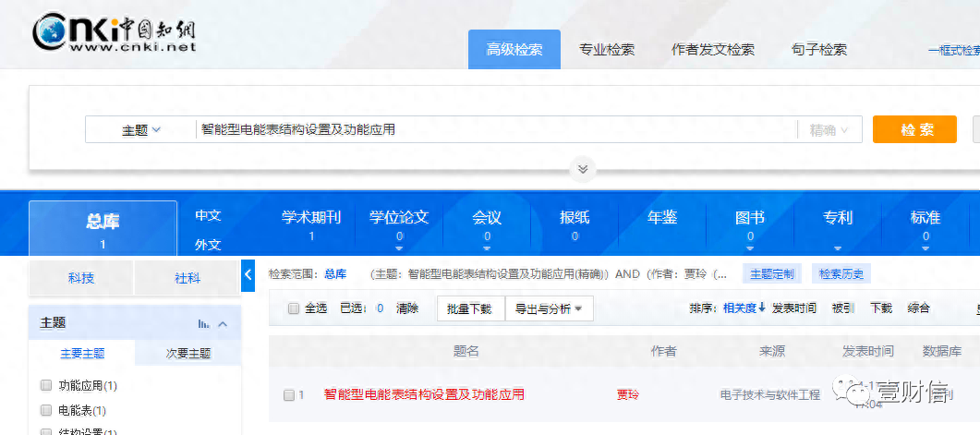Image resolution: width=980 pixels, height=435 pixels.
Task: Click the search keyword input field
Action: coord(496,129)
